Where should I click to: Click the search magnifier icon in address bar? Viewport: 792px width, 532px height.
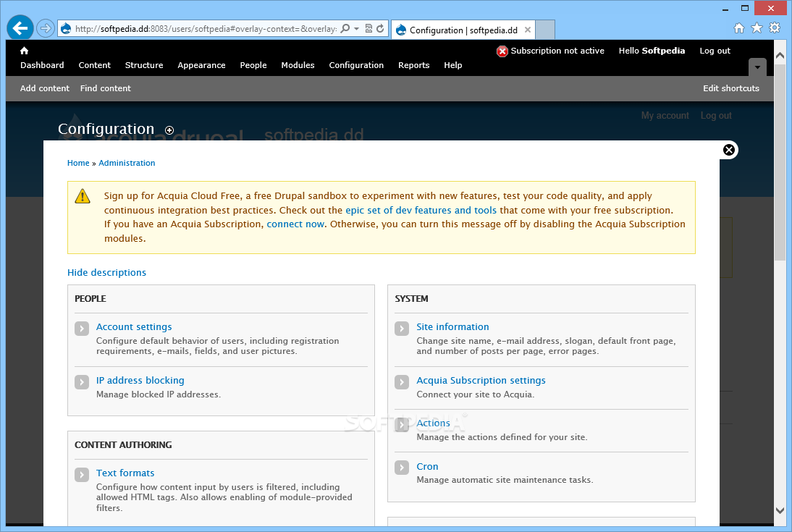pyautogui.click(x=345, y=29)
